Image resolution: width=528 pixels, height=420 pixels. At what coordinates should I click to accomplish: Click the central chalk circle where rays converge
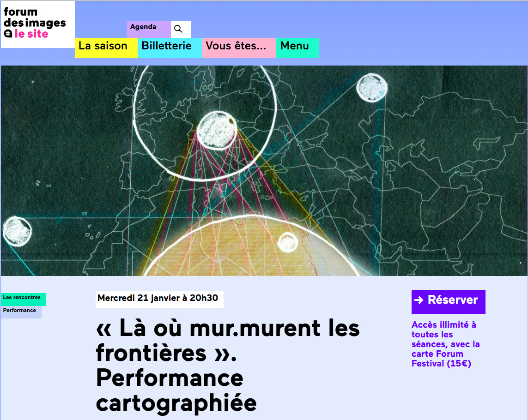point(216,128)
